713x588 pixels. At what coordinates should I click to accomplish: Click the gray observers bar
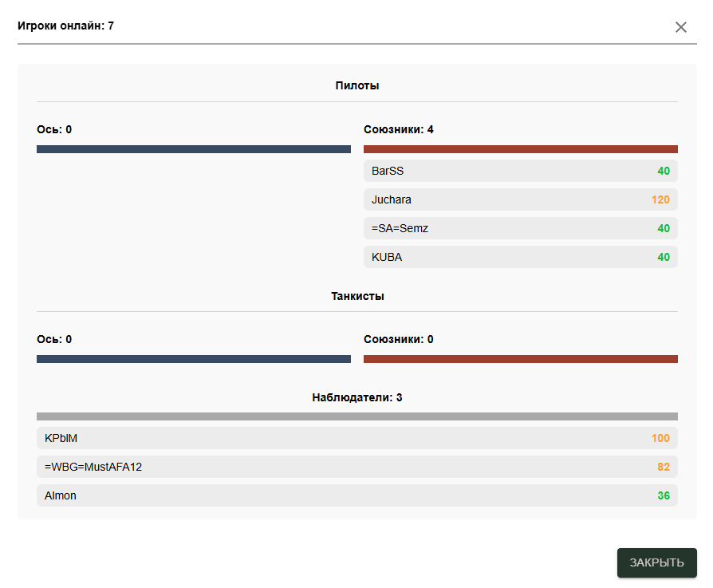point(356,416)
